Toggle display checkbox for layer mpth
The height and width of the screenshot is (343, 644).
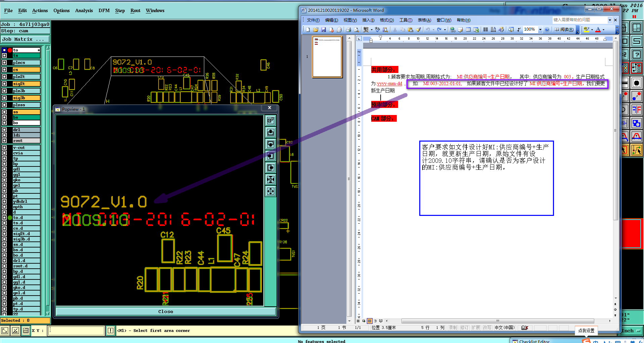pyautogui.click(x=4, y=207)
